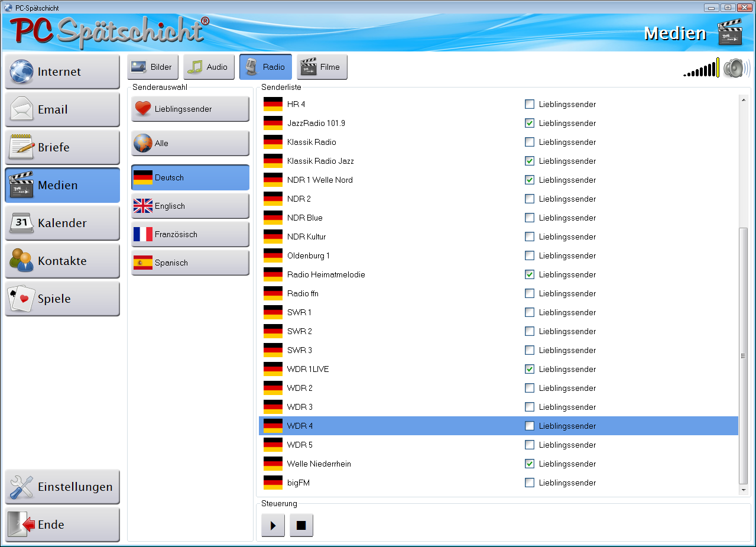Select station SWR 2
The image size is (756, 547).
(x=498, y=331)
